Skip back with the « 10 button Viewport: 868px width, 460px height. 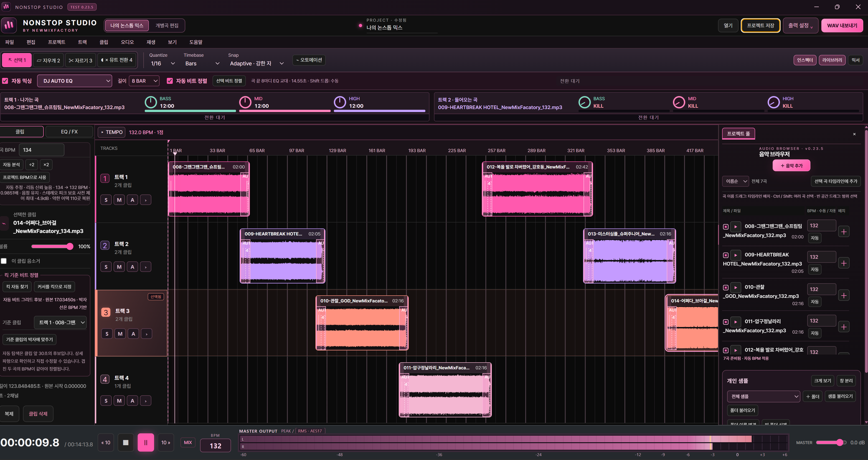point(106,442)
